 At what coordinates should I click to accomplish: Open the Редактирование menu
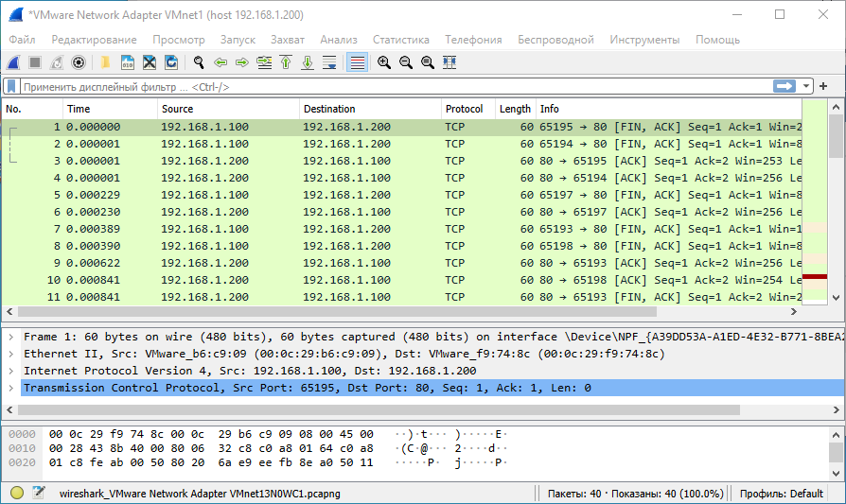point(94,40)
